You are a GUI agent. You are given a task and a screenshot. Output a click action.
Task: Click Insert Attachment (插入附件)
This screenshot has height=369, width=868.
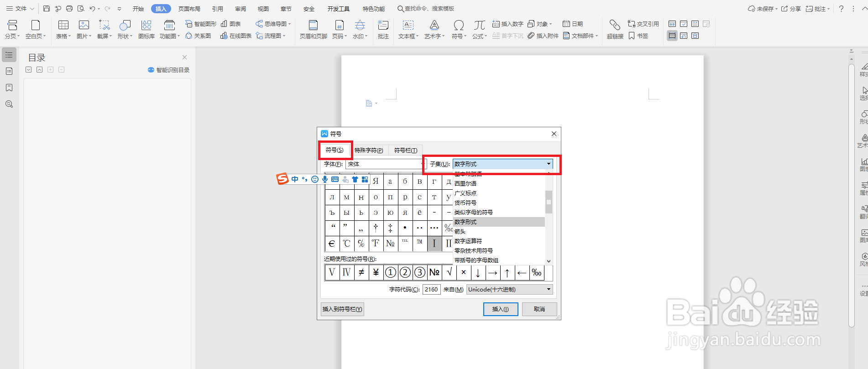coord(543,36)
